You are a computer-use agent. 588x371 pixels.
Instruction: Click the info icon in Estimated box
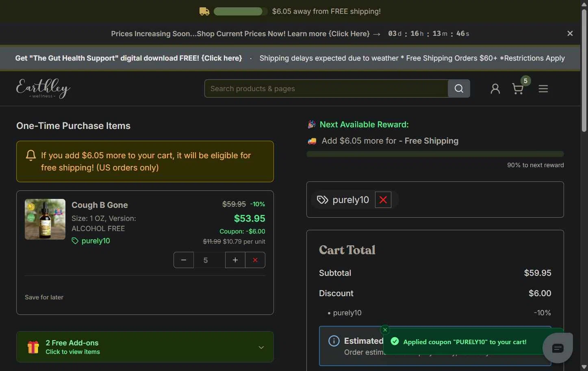(x=334, y=341)
